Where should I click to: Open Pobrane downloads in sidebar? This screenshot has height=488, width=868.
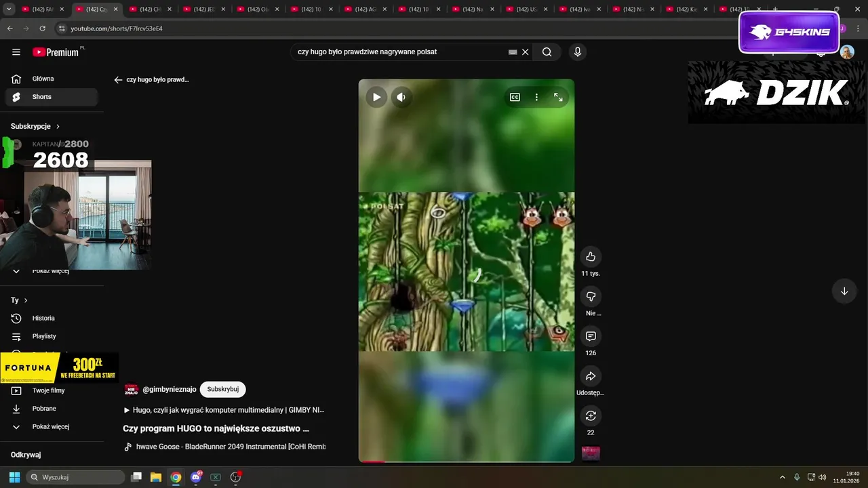pyautogui.click(x=52, y=409)
